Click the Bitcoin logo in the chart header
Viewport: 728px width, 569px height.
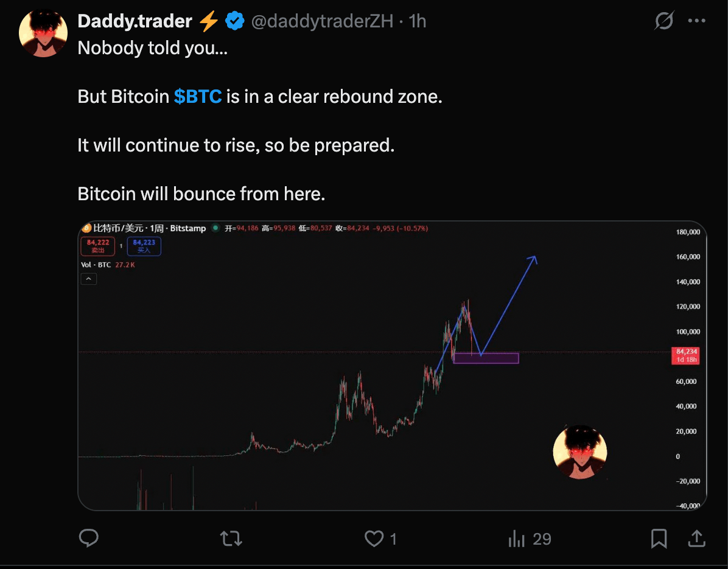pos(86,228)
